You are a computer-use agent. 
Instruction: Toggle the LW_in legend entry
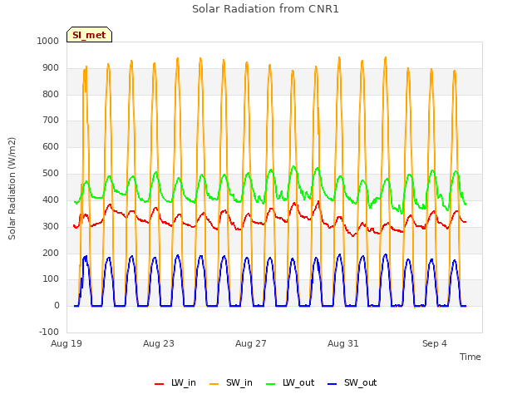pos(175,382)
